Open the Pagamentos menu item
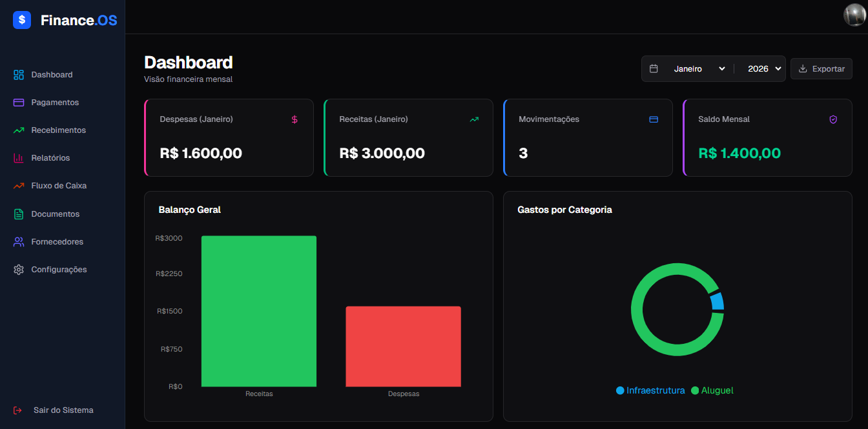Screen dimensions: 868x429 click(x=55, y=103)
